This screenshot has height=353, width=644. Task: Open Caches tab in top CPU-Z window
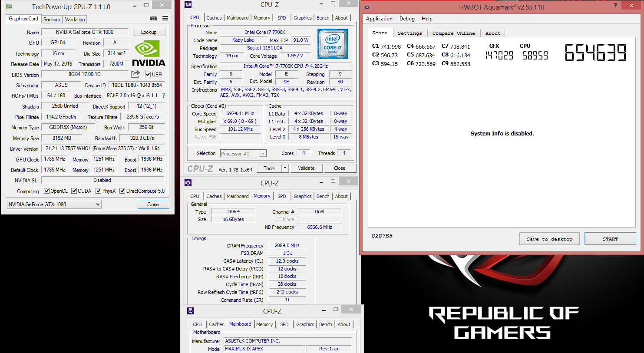coord(214,18)
